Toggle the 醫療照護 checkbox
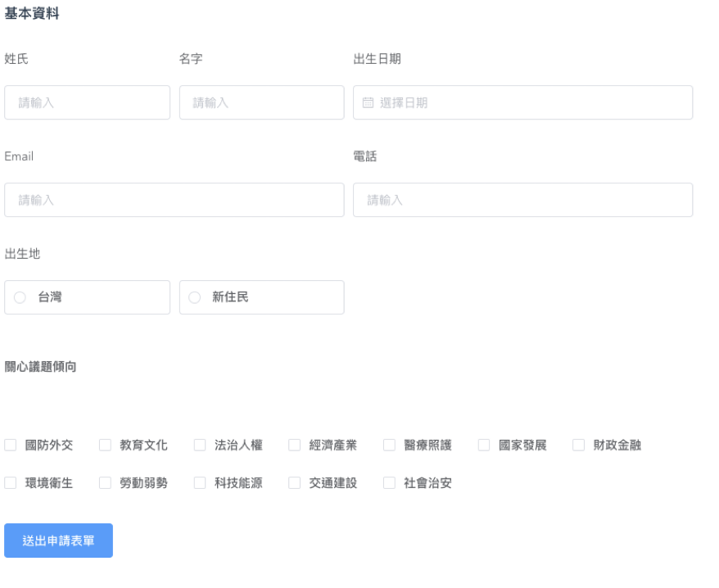The image size is (719, 588). pos(389,445)
